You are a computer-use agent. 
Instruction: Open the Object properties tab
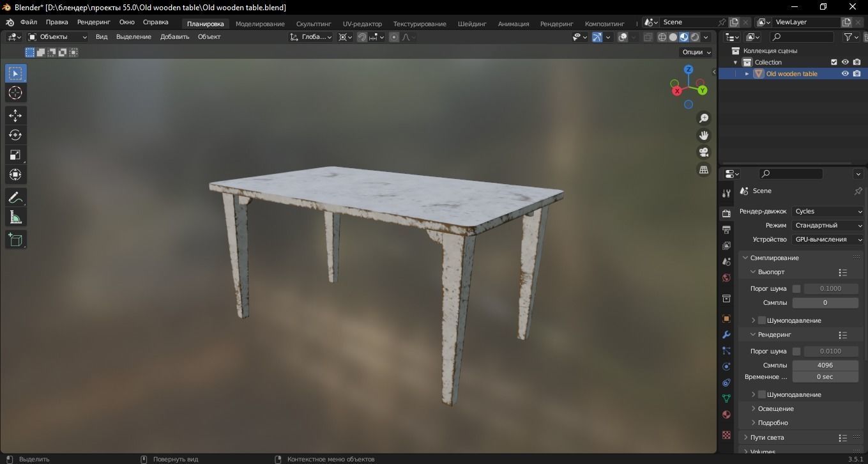726,318
